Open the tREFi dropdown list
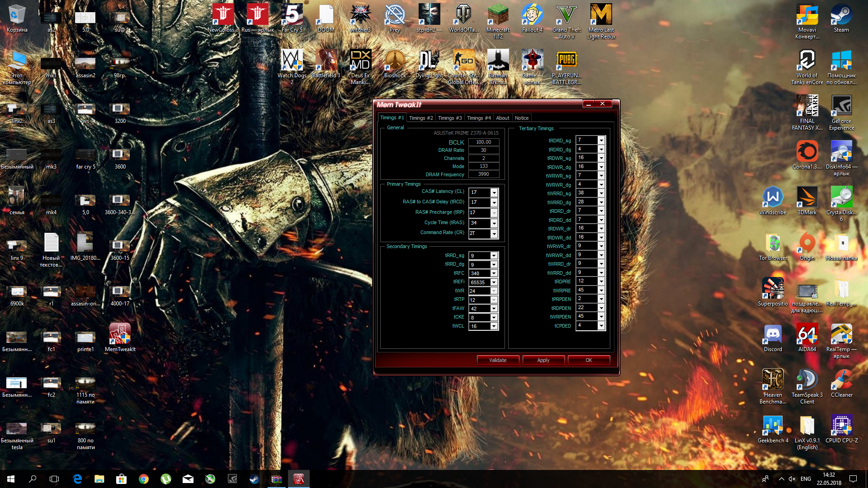 [x=494, y=282]
